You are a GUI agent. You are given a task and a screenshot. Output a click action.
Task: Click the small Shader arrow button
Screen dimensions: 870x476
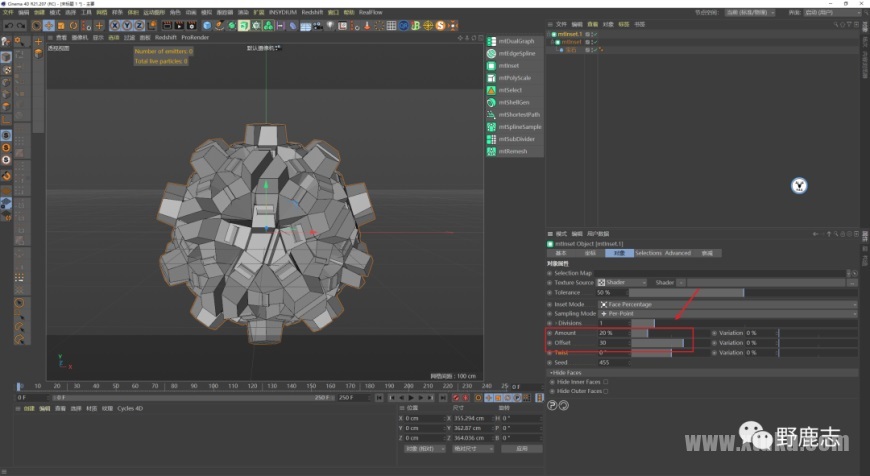tap(681, 282)
